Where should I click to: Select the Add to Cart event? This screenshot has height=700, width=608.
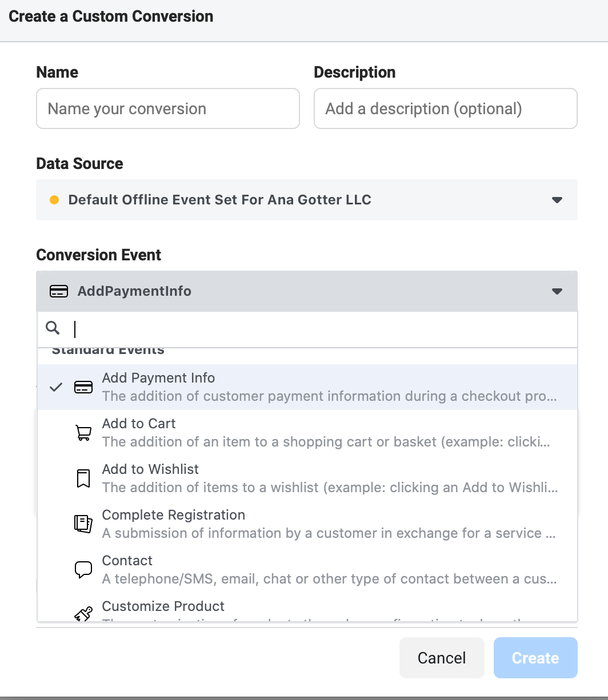coord(229,432)
